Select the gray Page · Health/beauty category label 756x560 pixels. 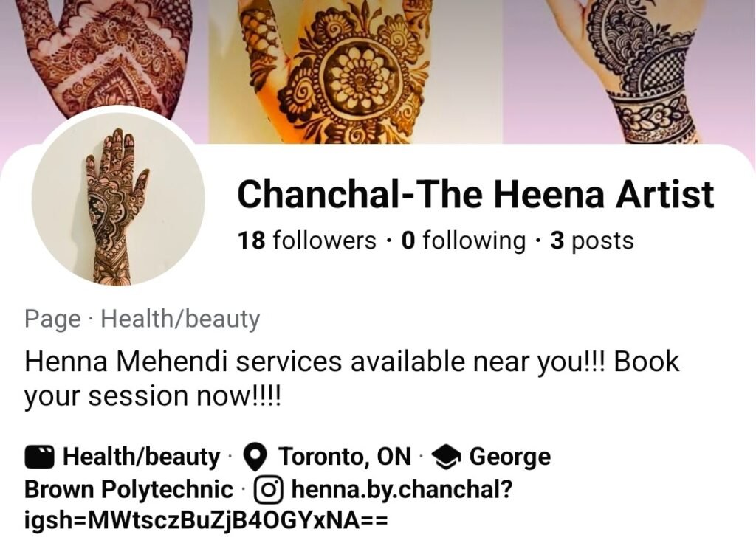[142, 319]
